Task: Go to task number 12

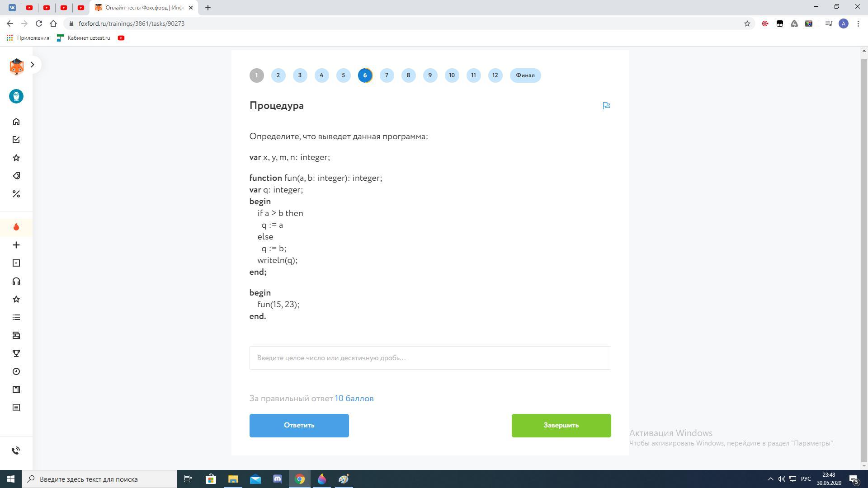Action: coord(495,75)
